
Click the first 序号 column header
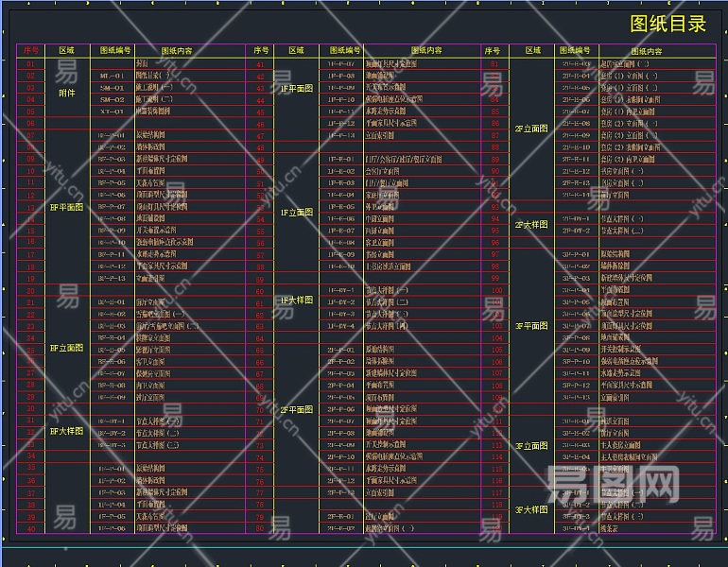pyautogui.click(x=31, y=50)
